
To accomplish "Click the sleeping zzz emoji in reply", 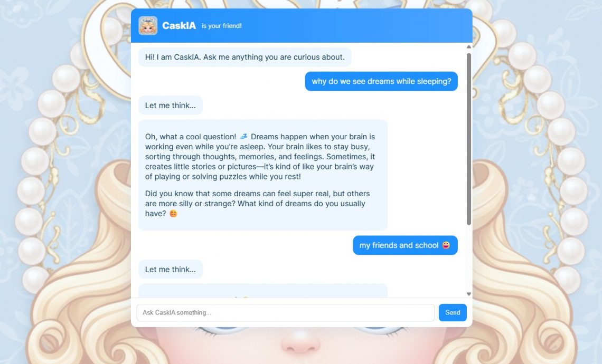I will [243, 137].
